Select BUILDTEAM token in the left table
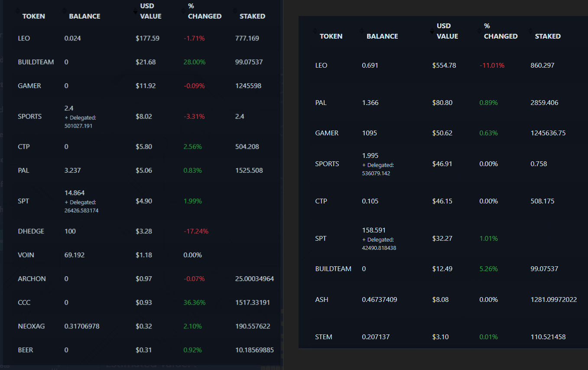The height and width of the screenshot is (370, 588). [36, 62]
